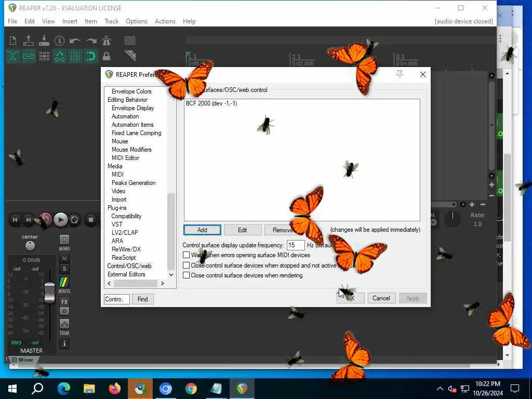Open the View menu
This screenshot has height=399, width=532.
48,21
